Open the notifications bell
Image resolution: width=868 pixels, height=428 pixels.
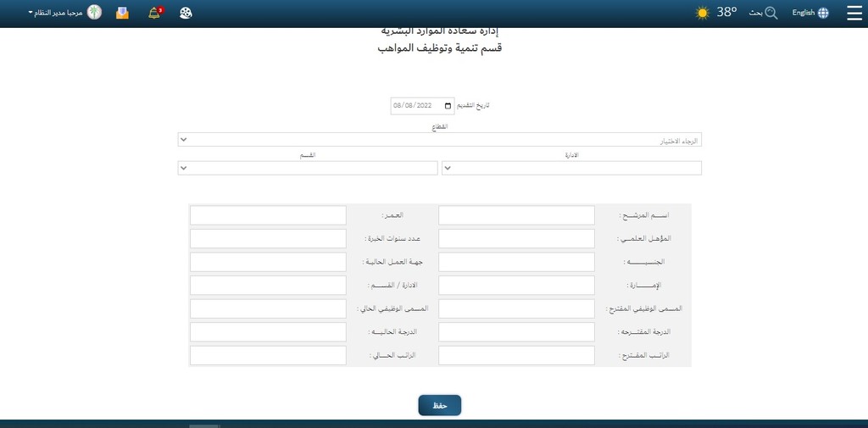[155, 13]
